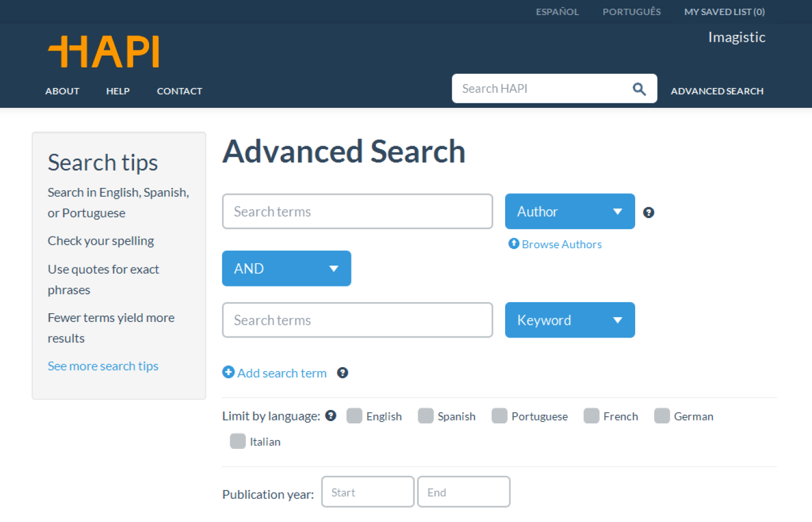812x522 pixels.
Task: Switch the site to ESPAÑOL
Action: coord(557,12)
